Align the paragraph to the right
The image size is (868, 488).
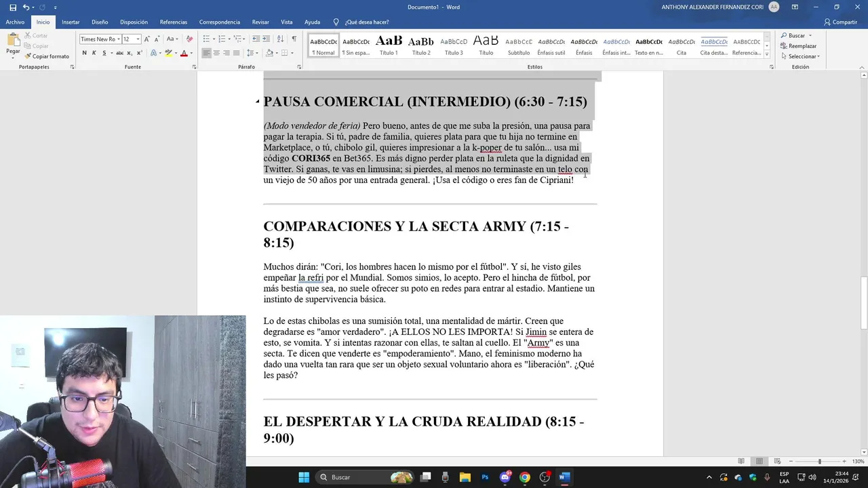(226, 53)
